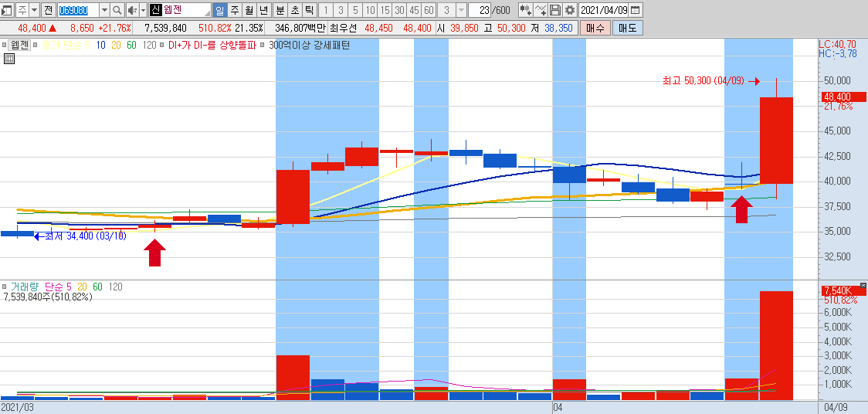
Task: Toggle the DI+가 DI-를 상향돌파 indicator marker
Action: pos(163,46)
